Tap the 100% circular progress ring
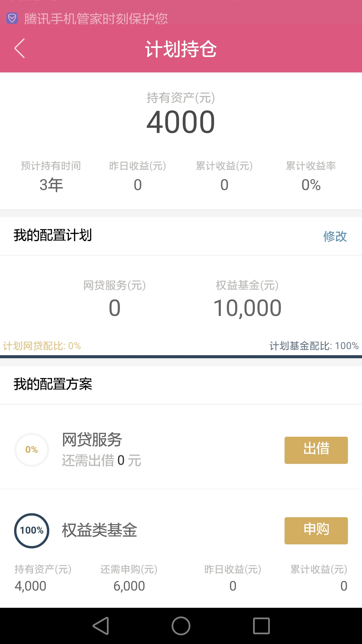 pyautogui.click(x=32, y=531)
